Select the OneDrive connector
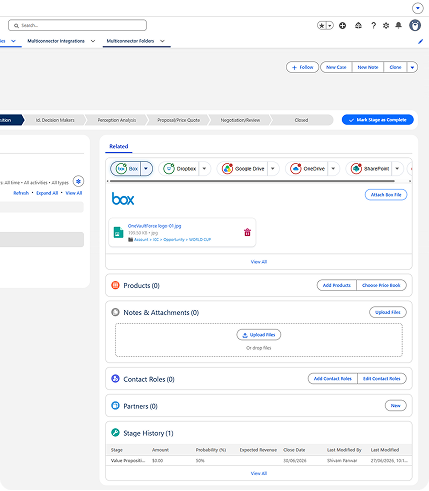Screen dimensions: 429x491 click(307, 169)
